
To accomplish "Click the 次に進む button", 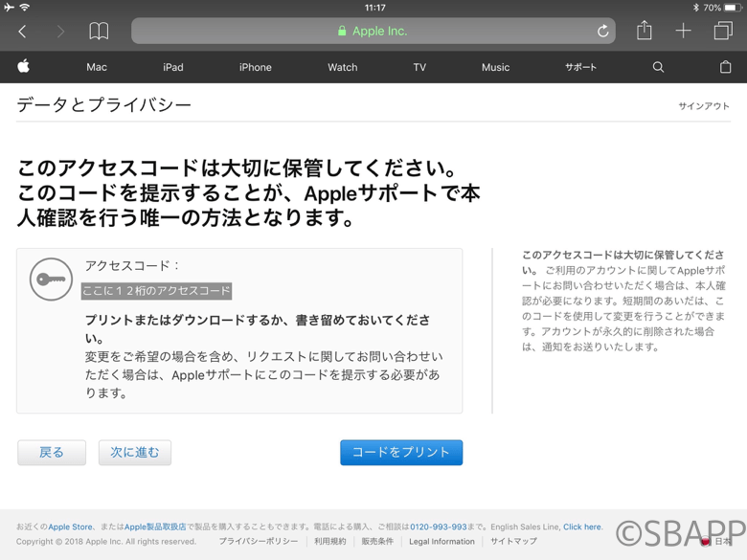I will coord(135,453).
